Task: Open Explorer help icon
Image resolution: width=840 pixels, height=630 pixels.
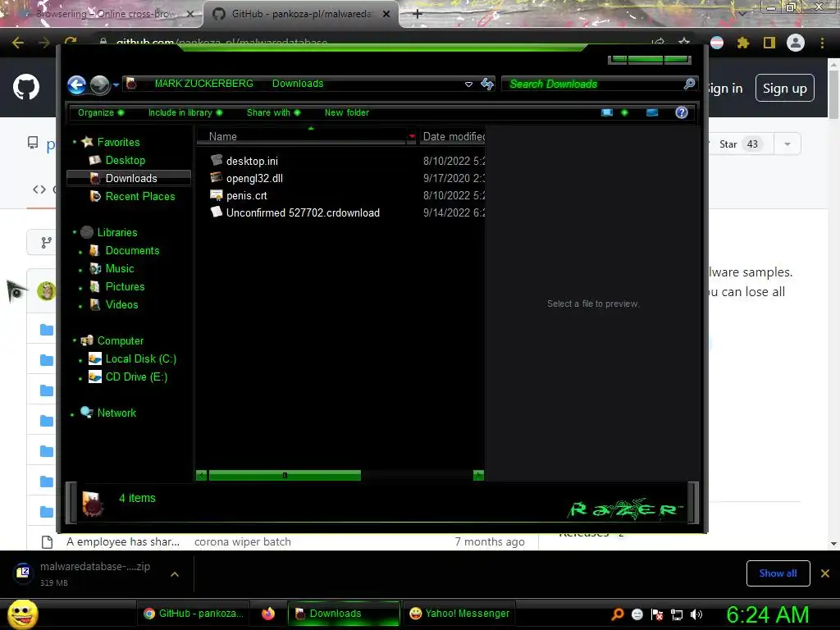Action: point(682,112)
